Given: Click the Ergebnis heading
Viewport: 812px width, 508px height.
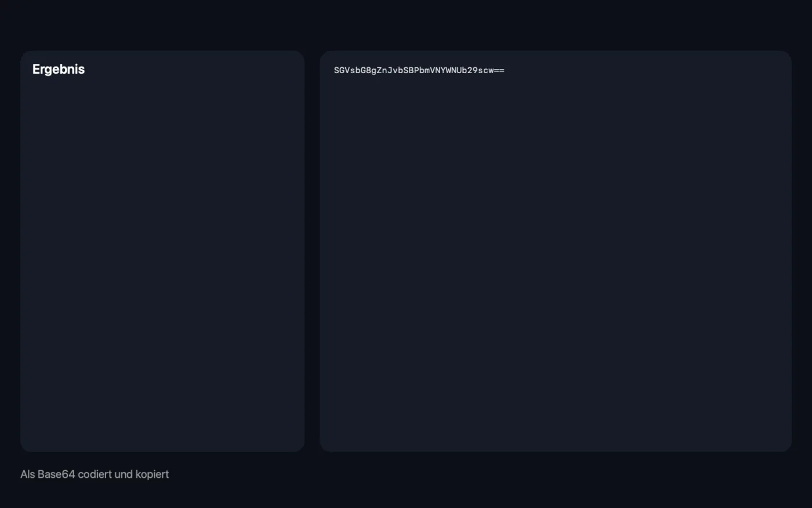Looking at the screenshot, I should click(59, 69).
